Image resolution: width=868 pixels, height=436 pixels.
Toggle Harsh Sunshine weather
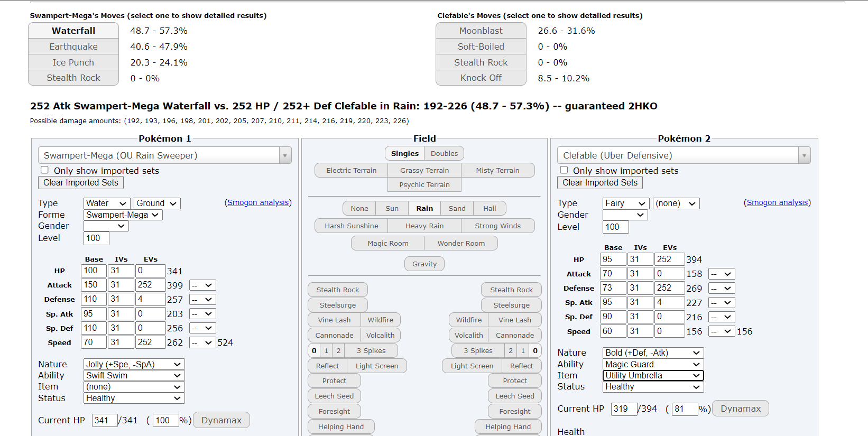click(x=352, y=226)
